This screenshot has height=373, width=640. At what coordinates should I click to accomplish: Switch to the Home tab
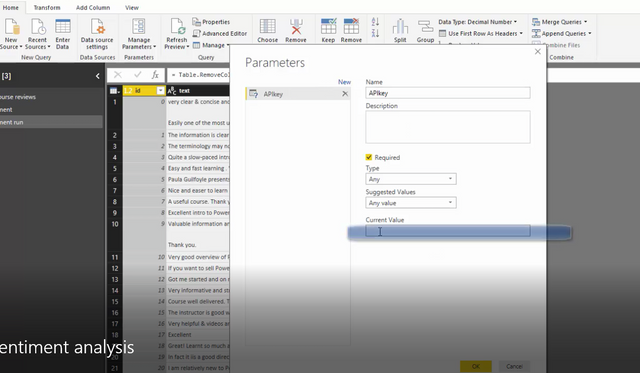pyautogui.click(x=11, y=7)
